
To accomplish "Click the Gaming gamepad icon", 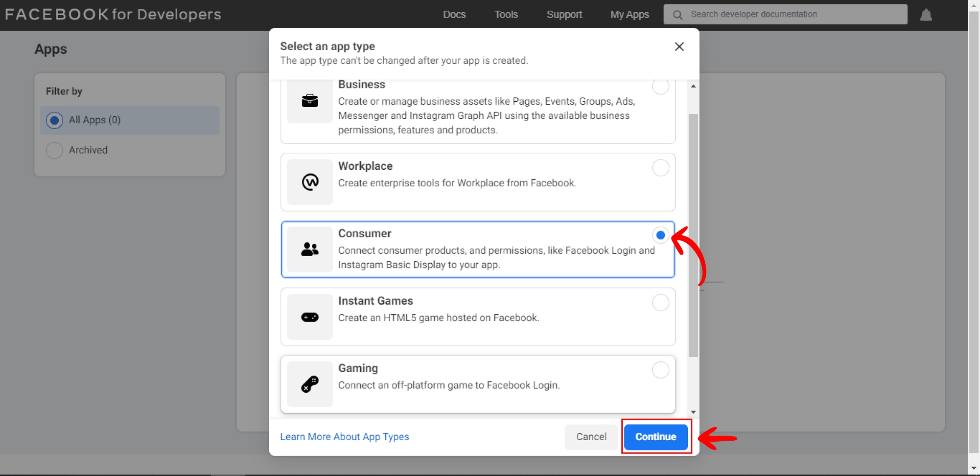I will coord(310,384).
